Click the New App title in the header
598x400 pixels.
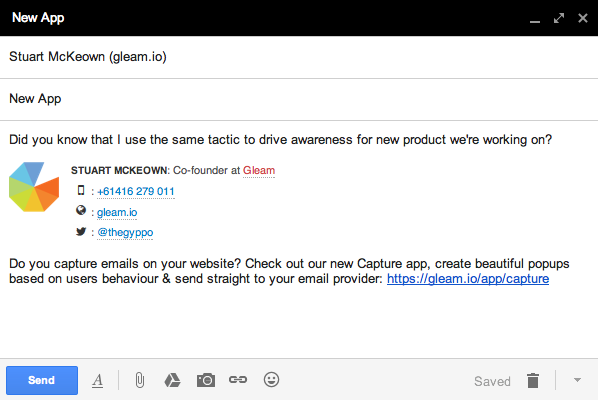pyautogui.click(x=38, y=18)
